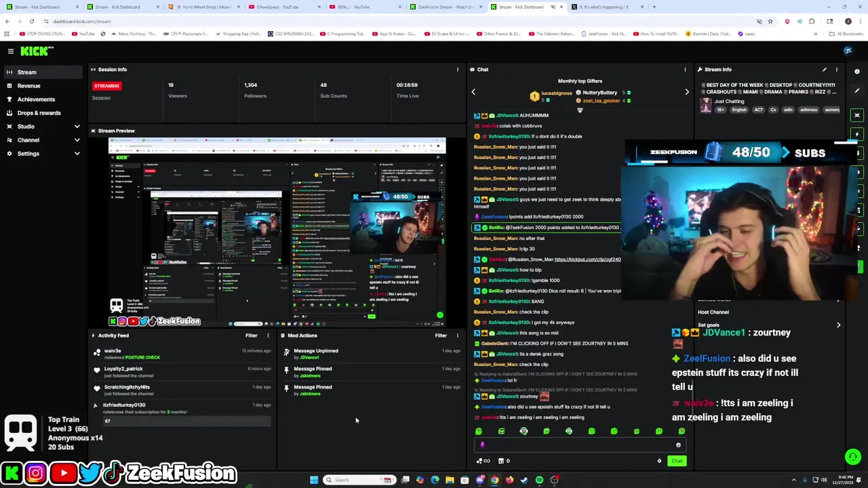
Task: Click the Stream Preview thumbnail
Action: tap(277, 232)
